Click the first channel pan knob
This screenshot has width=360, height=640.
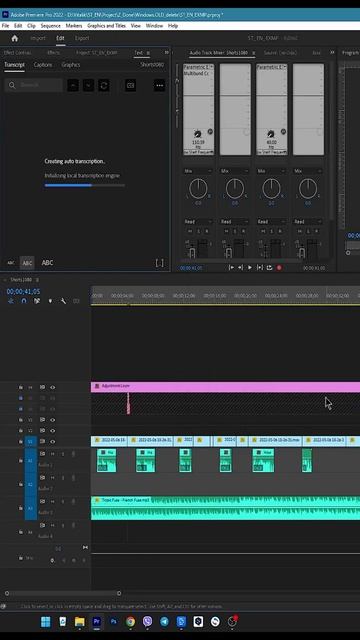click(198, 189)
